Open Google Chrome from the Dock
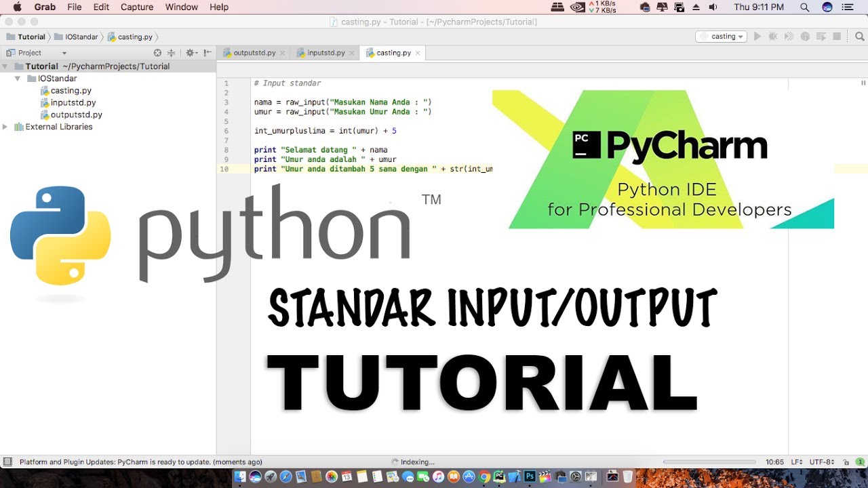The image size is (868, 488). [x=484, y=476]
